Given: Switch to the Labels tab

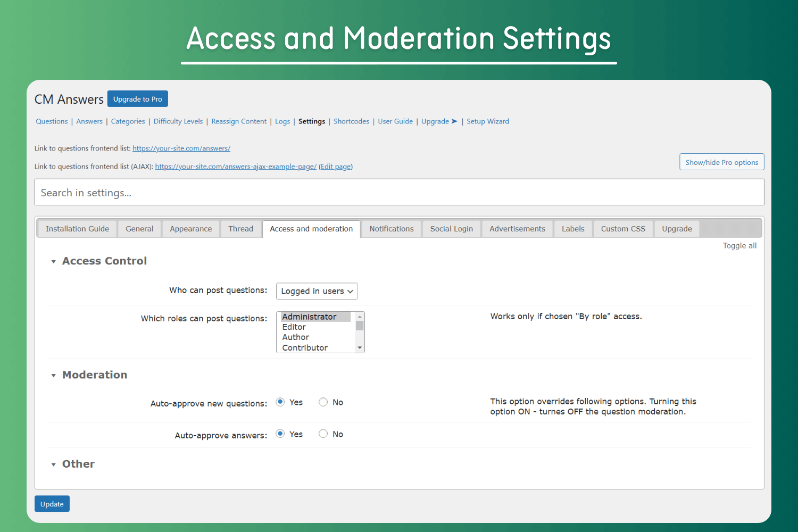Looking at the screenshot, I should tap(573, 229).
